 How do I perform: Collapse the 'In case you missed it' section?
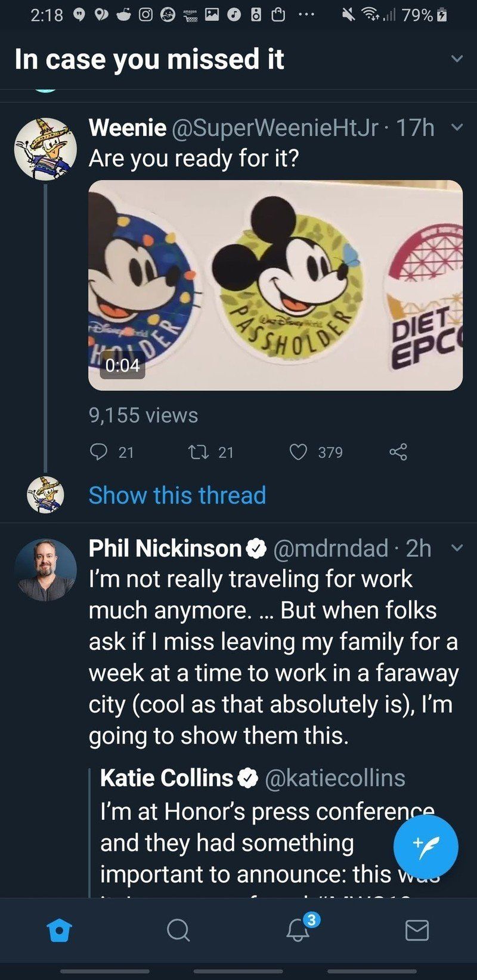[457, 59]
